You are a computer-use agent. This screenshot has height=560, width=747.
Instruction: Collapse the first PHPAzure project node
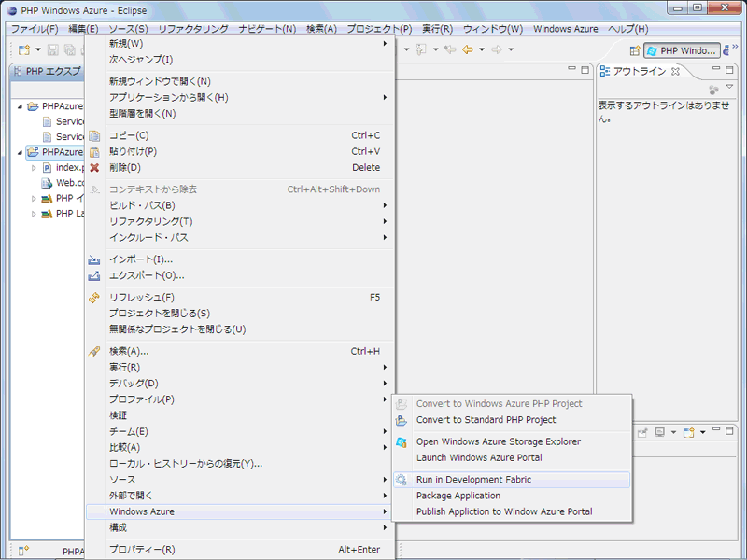20,106
